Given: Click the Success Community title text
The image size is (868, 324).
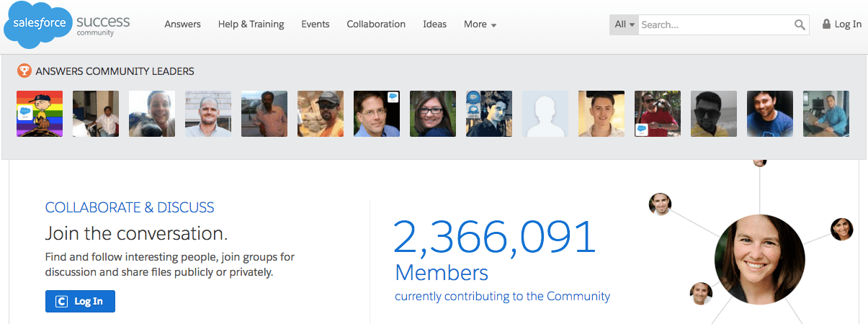Looking at the screenshot, I should point(103,25).
